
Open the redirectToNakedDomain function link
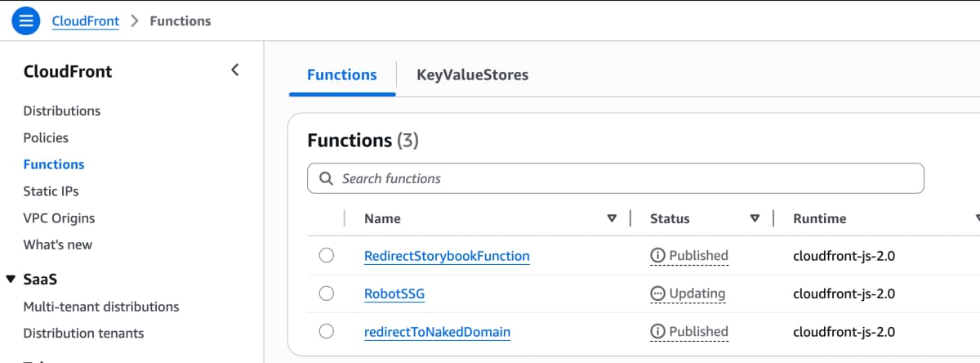437,331
